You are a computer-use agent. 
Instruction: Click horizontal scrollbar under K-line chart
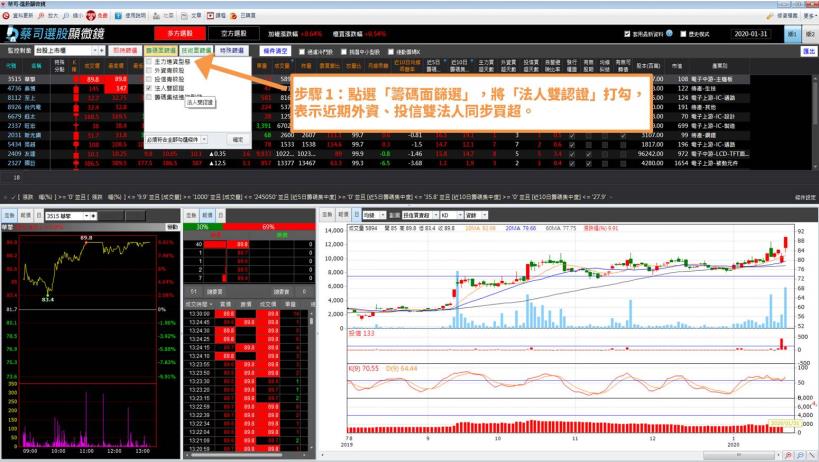click(738, 456)
